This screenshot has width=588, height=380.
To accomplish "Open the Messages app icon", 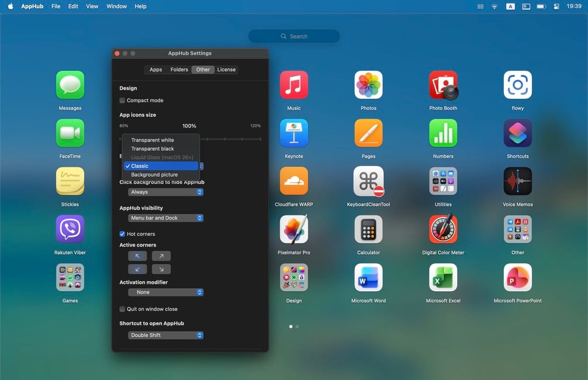I will (70, 85).
